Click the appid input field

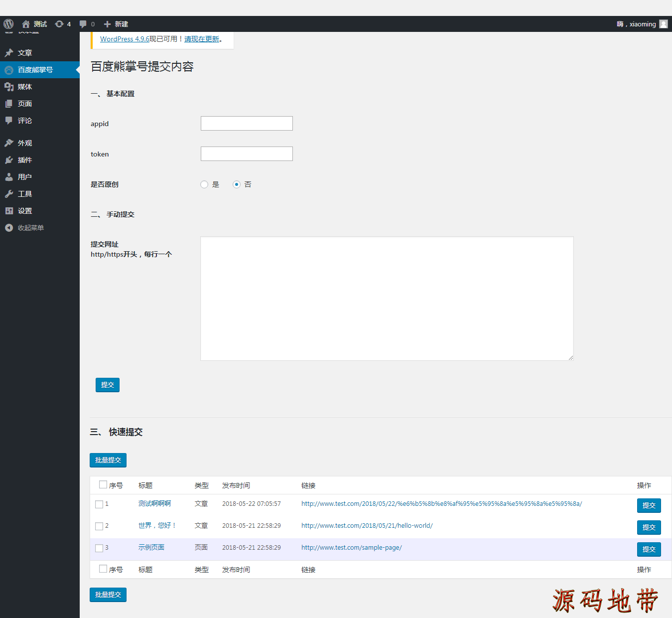pyautogui.click(x=247, y=124)
